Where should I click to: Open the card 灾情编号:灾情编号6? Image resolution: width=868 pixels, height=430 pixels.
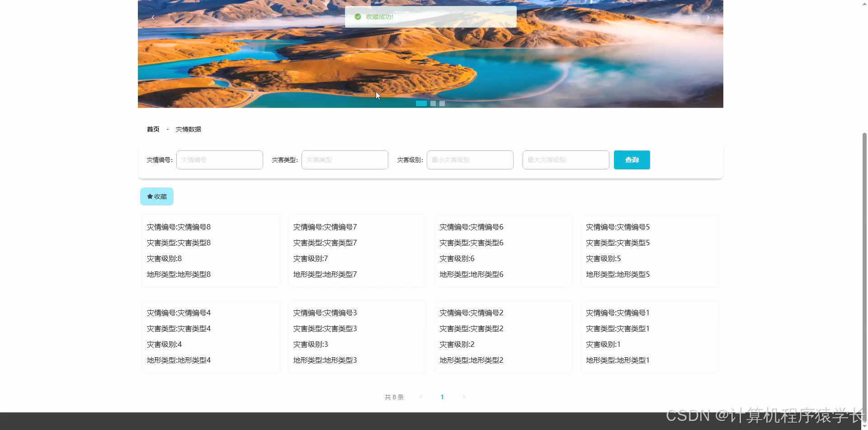click(x=504, y=251)
